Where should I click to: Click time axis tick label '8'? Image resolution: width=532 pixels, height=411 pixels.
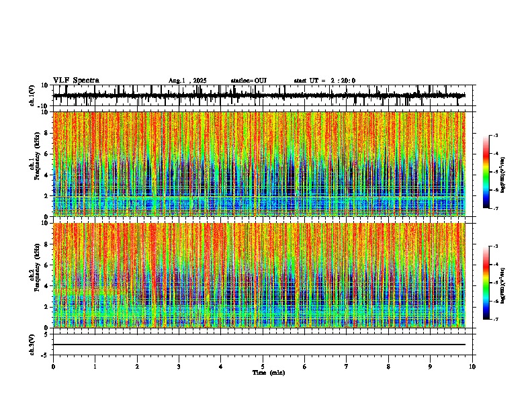pos(388,367)
